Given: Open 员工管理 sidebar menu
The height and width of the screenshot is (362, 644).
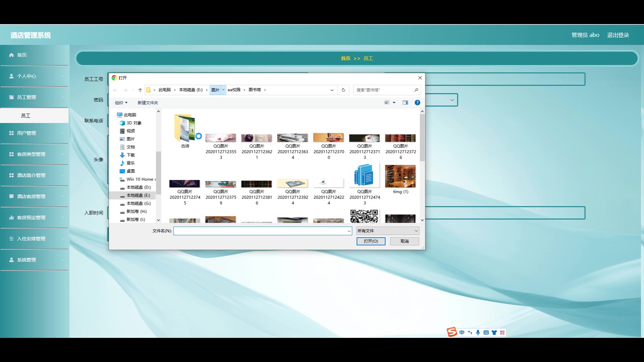Looking at the screenshot, I should click(x=34, y=97).
